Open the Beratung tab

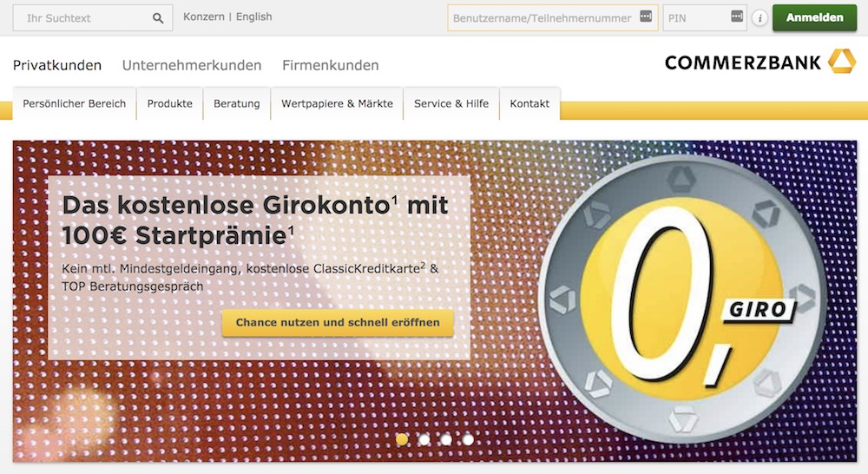237,103
